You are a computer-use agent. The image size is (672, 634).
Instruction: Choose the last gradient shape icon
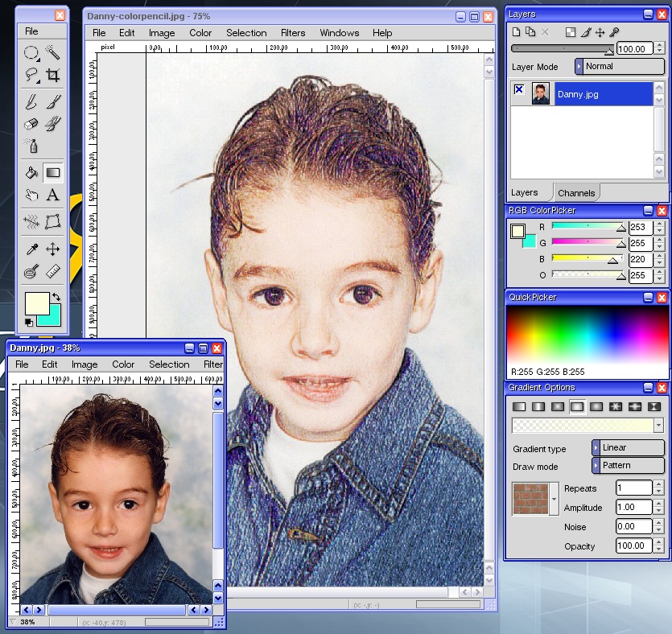tap(654, 406)
